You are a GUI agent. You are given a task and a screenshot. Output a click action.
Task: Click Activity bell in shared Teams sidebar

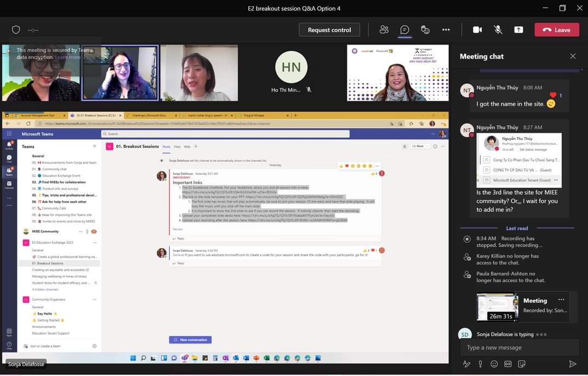[x=9, y=145]
